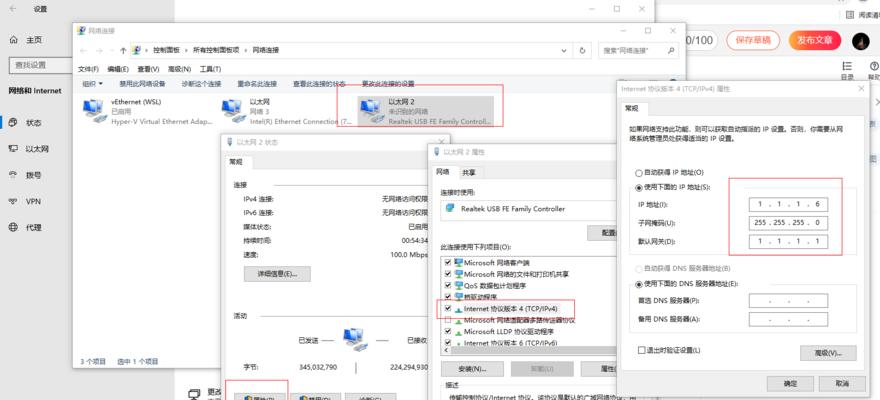Viewport: 880px width, 400px height.
Task: Select the 以太网 adapter icon (Intel Ethernet)
Action: click(232, 111)
